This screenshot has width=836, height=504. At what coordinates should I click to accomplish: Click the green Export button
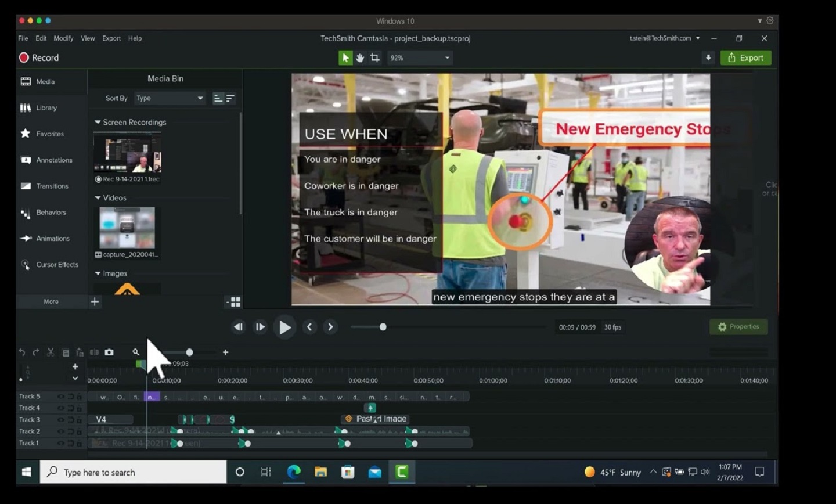(x=746, y=57)
